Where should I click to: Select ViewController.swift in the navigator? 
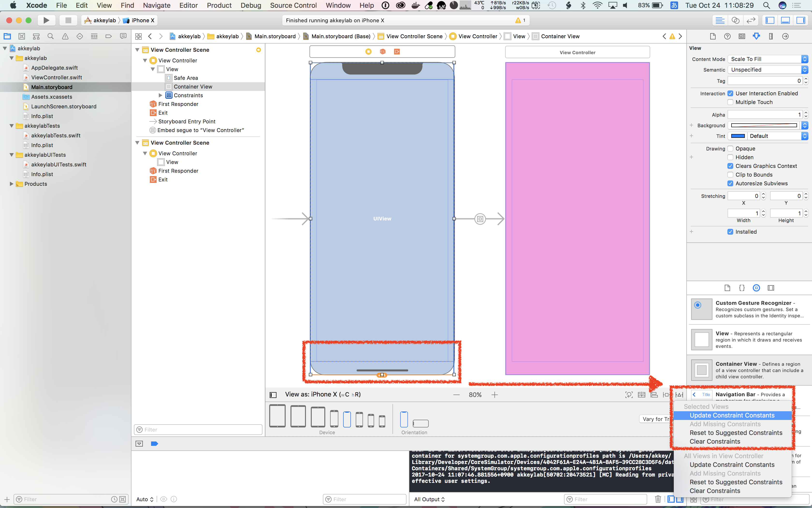(56, 77)
